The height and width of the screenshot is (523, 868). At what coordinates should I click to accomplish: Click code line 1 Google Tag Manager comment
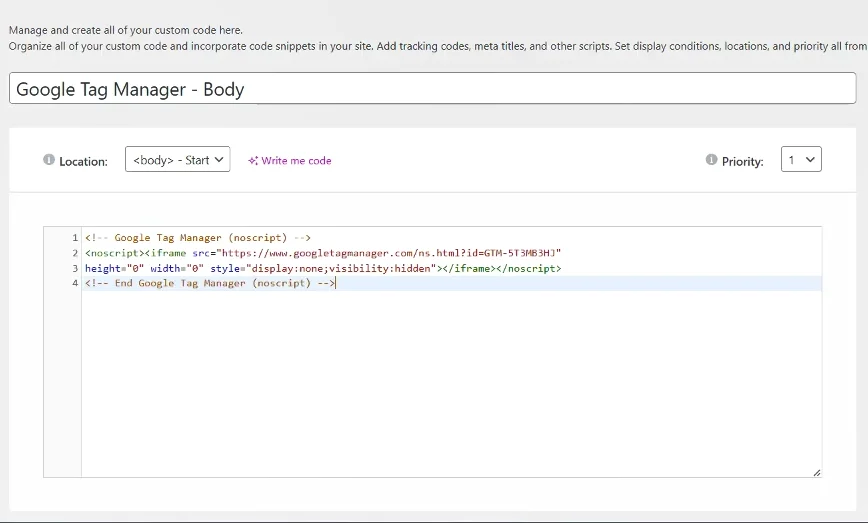coord(198,237)
